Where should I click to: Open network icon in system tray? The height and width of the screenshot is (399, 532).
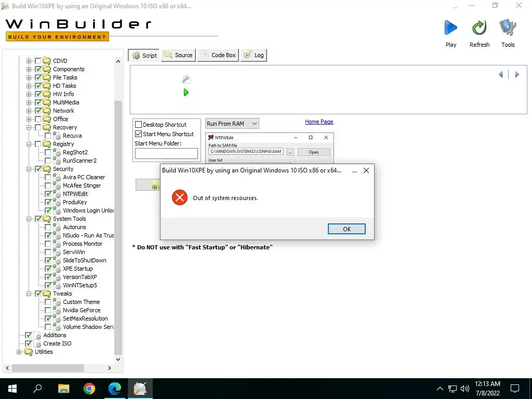coord(453,389)
